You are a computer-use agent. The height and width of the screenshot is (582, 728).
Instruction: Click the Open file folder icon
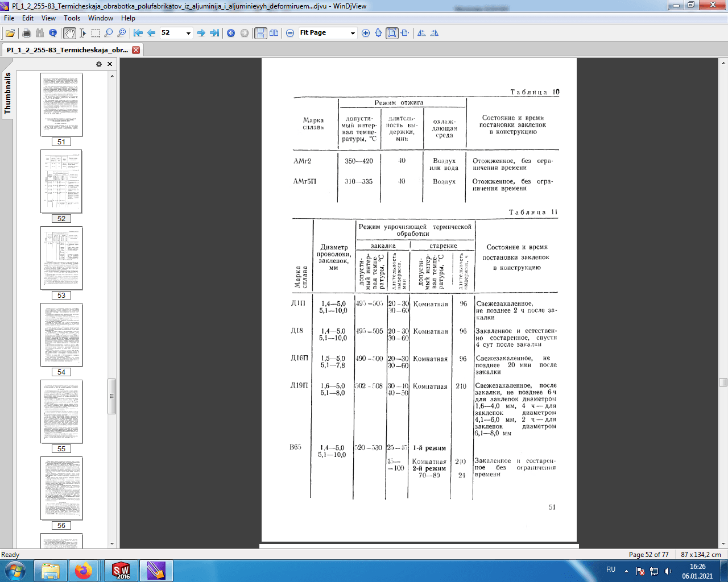(x=10, y=33)
